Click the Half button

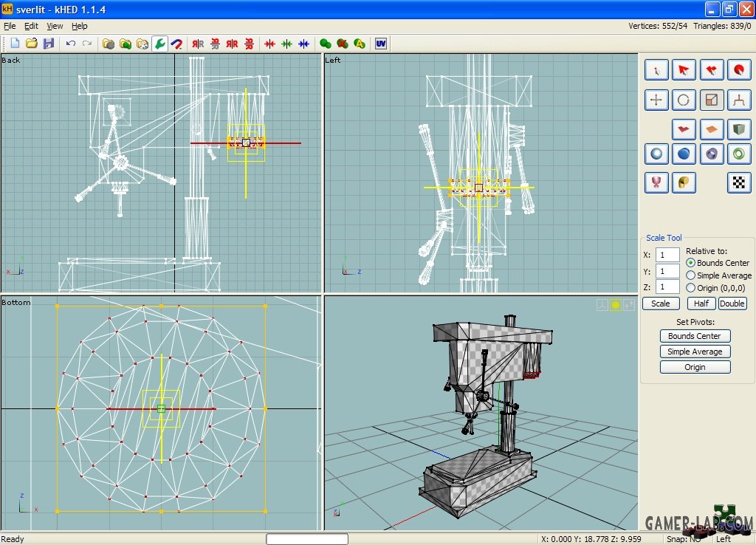[701, 304]
